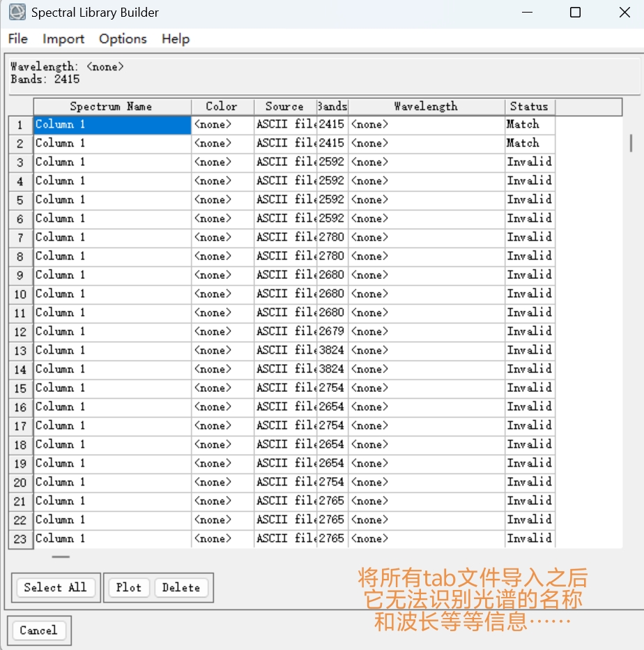The width and height of the screenshot is (644, 650).
Task: Click the 2780 bands cell in row 8
Action: [332, 256]
